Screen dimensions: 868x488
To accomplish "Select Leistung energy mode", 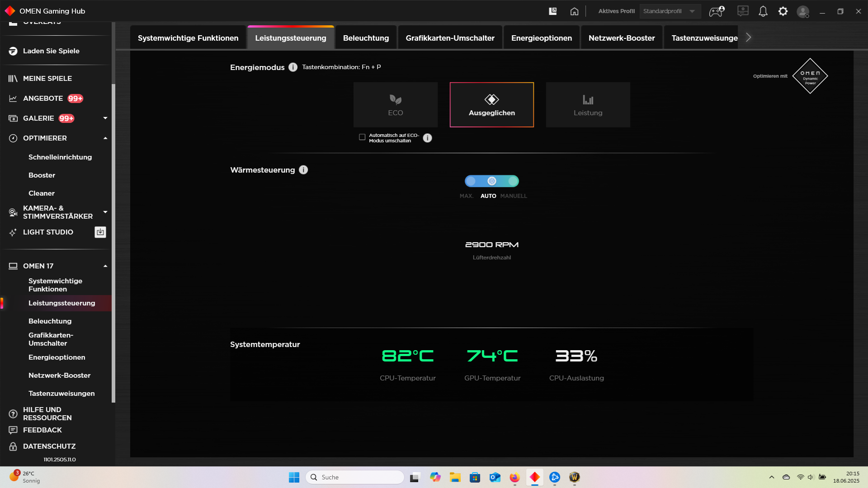I will pos(588,105).
